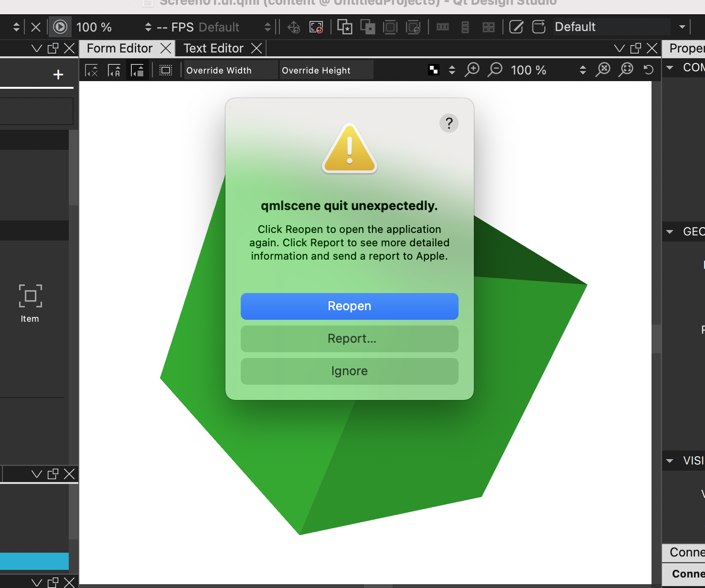Collapse the VISI section in Properties
Image resolution: width=705 pixels, height=588 pixels.
coord(670,461)
